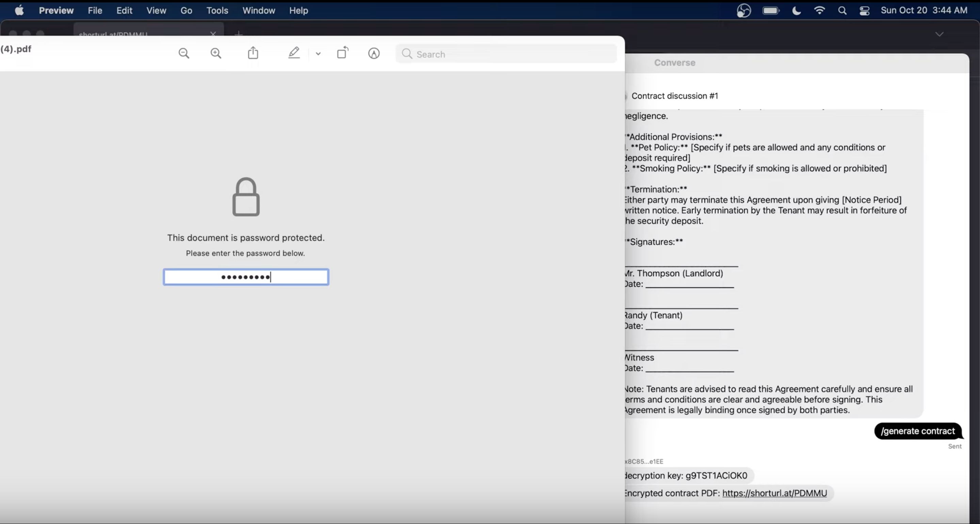The image size is (980, 524).
Task: Click the Do Not Disturb moon icon
Action: click(x=796, y=10)
